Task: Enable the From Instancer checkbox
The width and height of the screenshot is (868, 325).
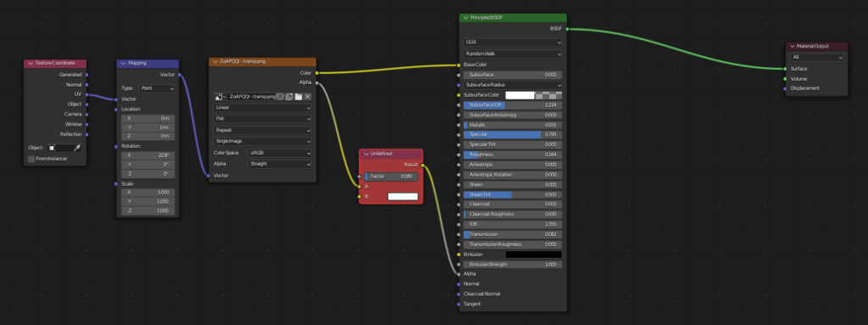Action: point(31,159)
